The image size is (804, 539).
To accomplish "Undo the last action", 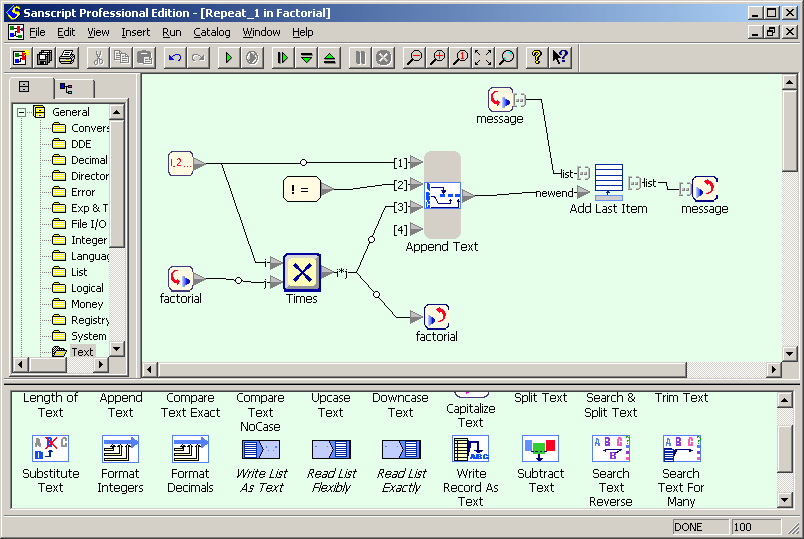I will click(x=175, y=57).
